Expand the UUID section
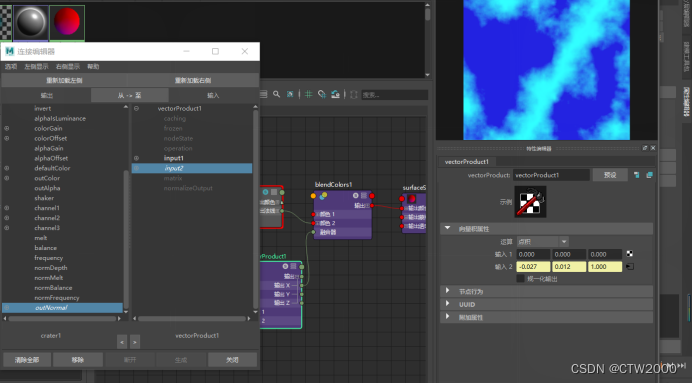This screenshot has height=384, width=693. coord(447,304)
